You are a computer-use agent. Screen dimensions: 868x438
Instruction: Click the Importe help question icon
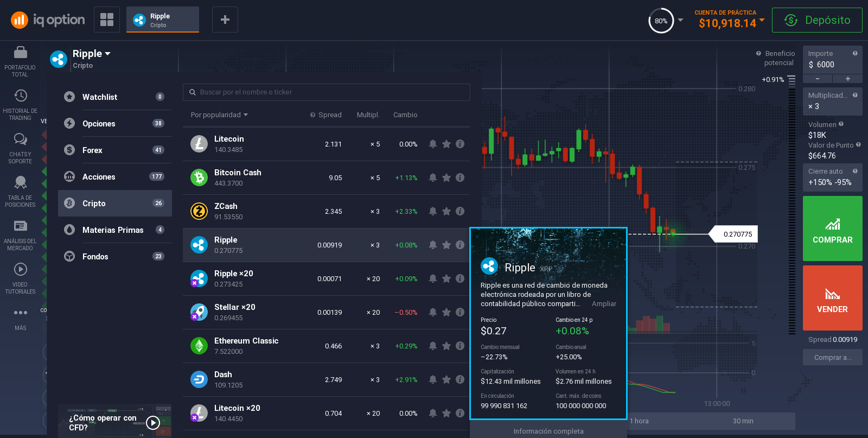click(x=855, y=53)
